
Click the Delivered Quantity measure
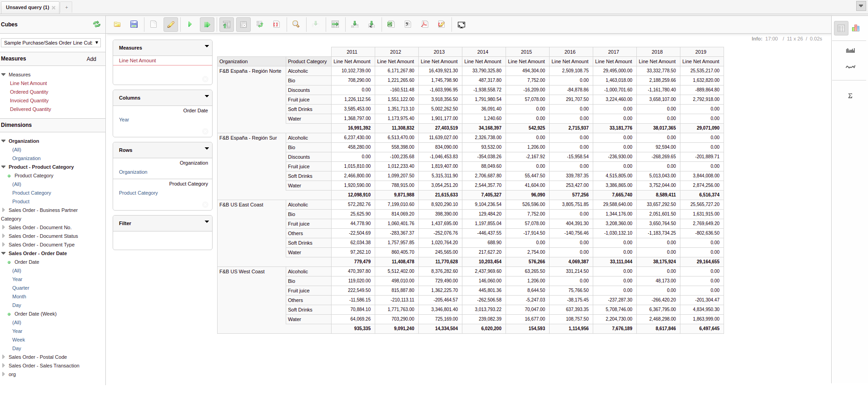(x=30, y=109)
